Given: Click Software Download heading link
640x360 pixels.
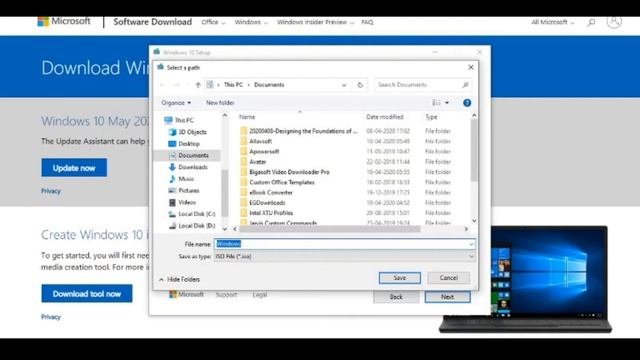Looking at the screenshot, I should click(x=152, y=22).
